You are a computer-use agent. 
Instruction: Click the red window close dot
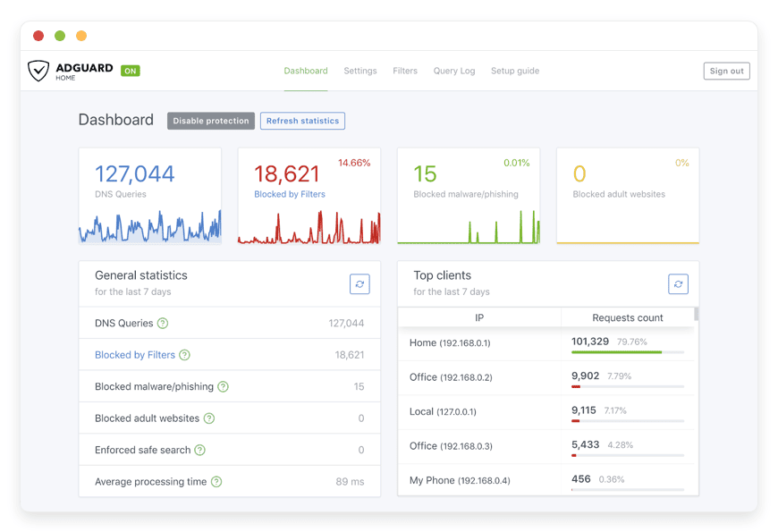tap(38, 36)
